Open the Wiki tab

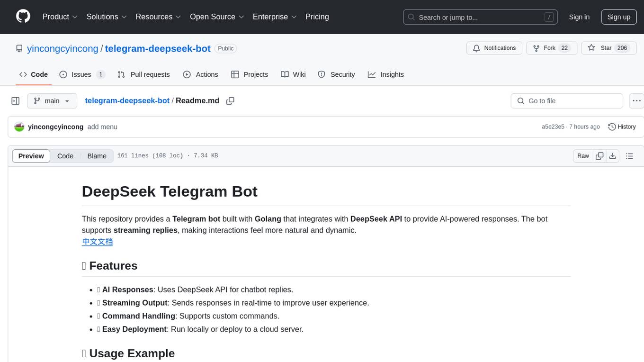tap(293, 74)
